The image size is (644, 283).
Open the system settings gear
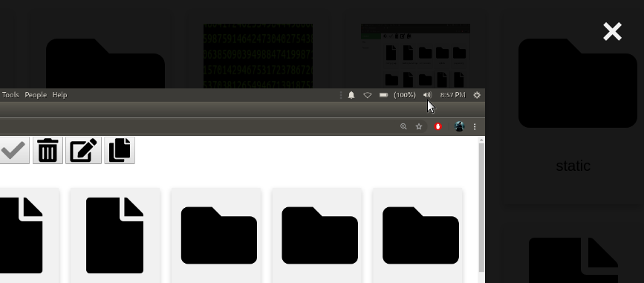[476, 95]
